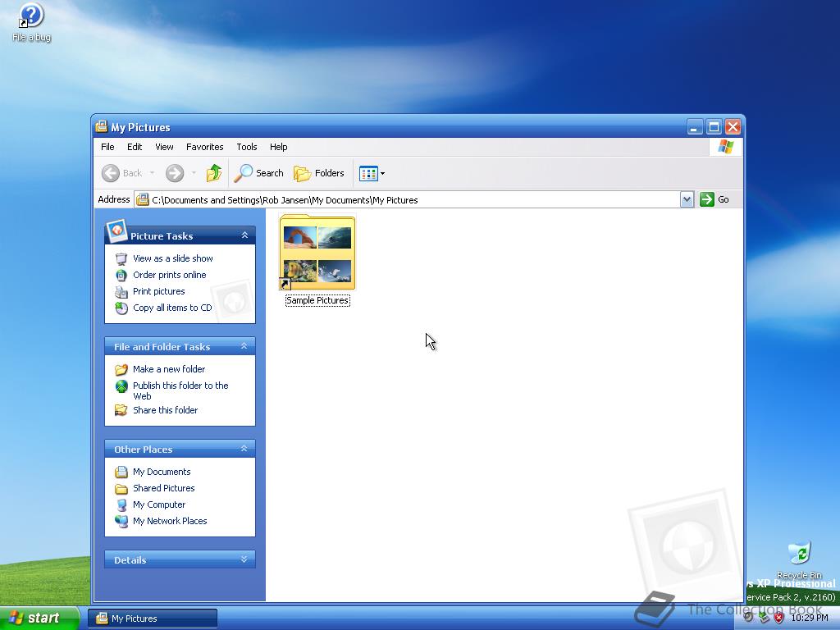Maximize the My Pictures window
Screen dimensions: 840x630
[714, 127]
